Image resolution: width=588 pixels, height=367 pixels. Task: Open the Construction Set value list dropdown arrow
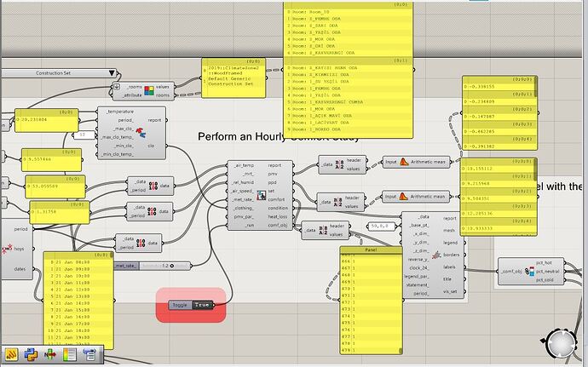[x=112, y=73]
